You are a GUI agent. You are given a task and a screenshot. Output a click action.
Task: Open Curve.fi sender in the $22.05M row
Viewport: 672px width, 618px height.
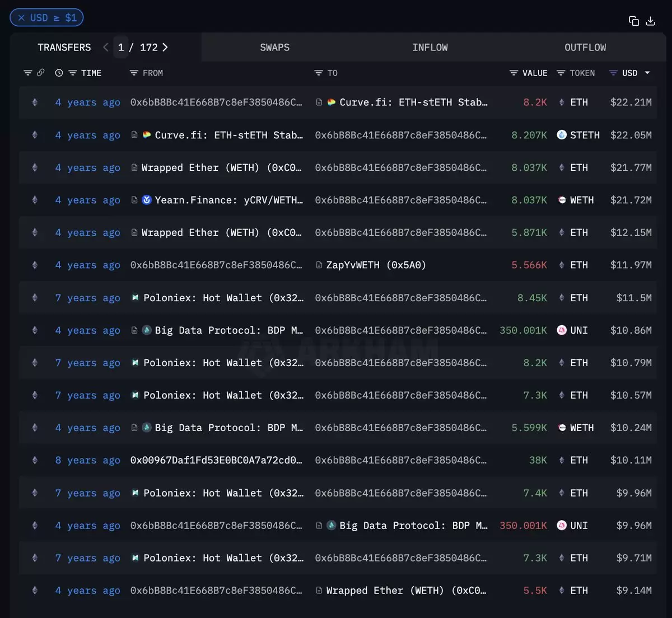point(228,135)
